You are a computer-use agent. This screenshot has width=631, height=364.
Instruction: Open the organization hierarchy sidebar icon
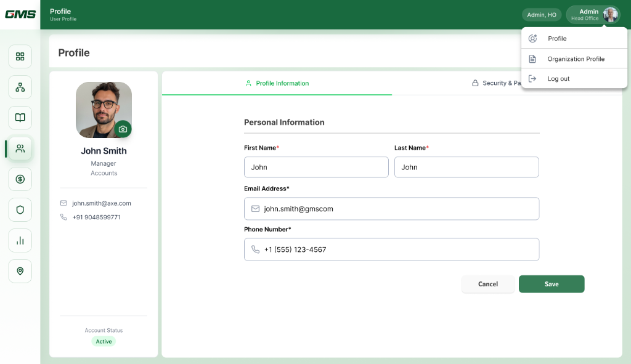click(20, 87)
